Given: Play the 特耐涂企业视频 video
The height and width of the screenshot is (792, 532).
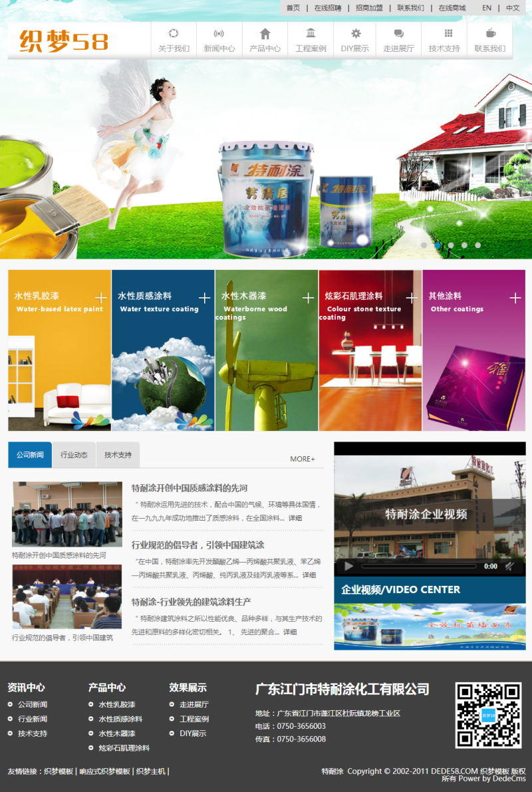Looking at the screenshot, I should (348, 566).
